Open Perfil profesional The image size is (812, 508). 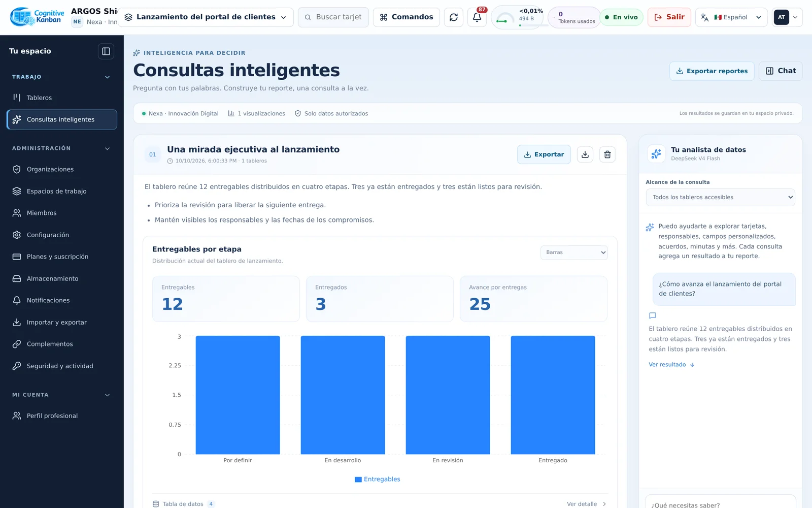pos(62,416)
